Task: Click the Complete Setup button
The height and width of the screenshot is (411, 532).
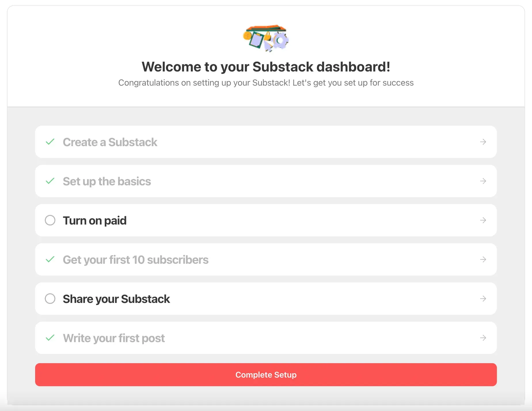Action: 265,375
